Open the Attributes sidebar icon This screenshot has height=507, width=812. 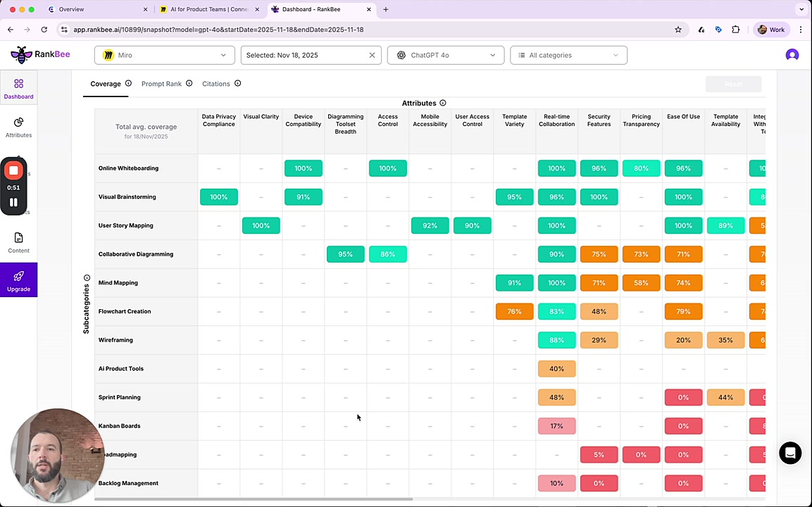pyautogui.click(x=18, y=127)
